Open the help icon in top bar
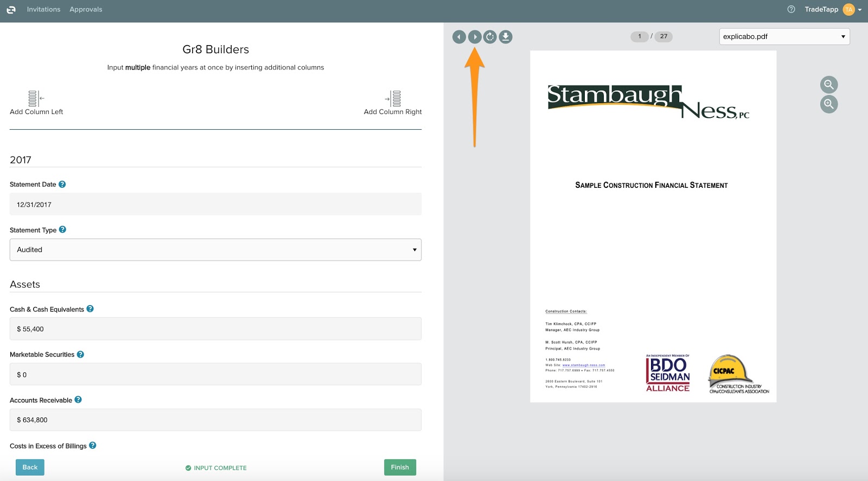This screenshot has width=868, height=481. click(x=791, y=9)
